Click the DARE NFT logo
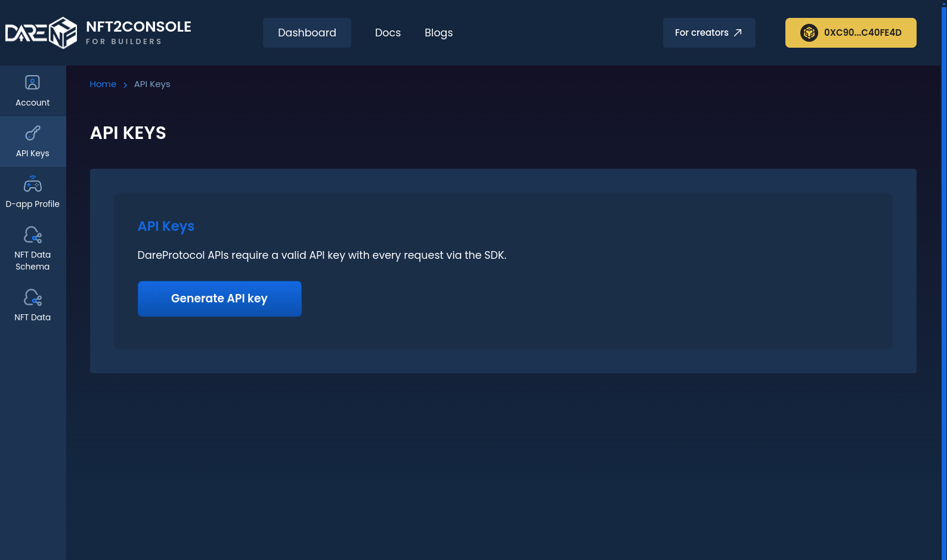The image size is (947, 560). coord(41,33)
